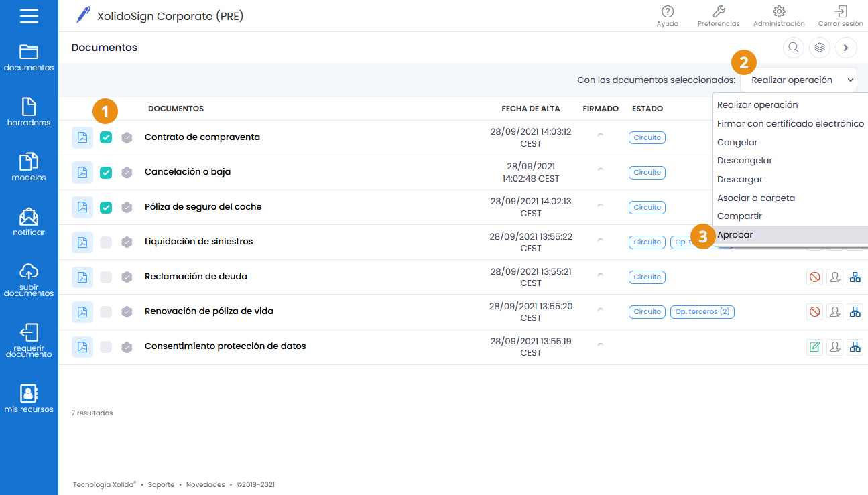
Task: Click Circuito tag on Contrato de compraventa
Action: coord(647,137)
